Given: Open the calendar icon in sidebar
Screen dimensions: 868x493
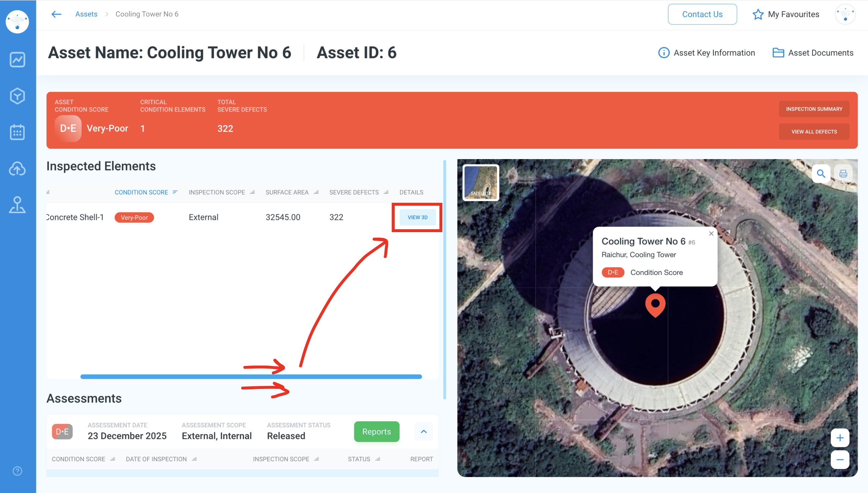Looking at the screenshot, I should click(17, 132).
